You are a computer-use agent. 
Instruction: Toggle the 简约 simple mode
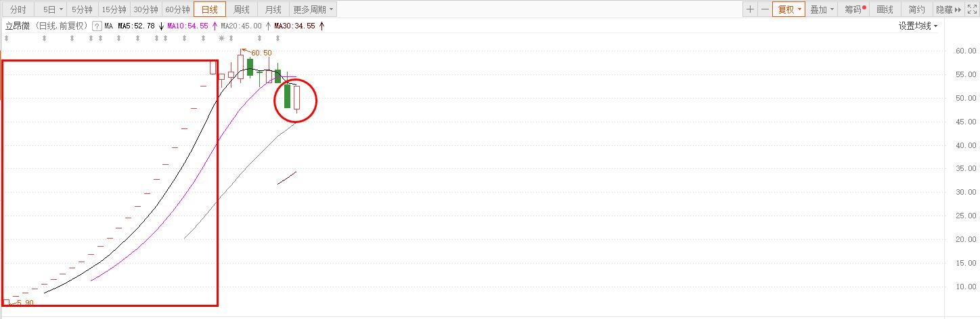click(917, 9)
